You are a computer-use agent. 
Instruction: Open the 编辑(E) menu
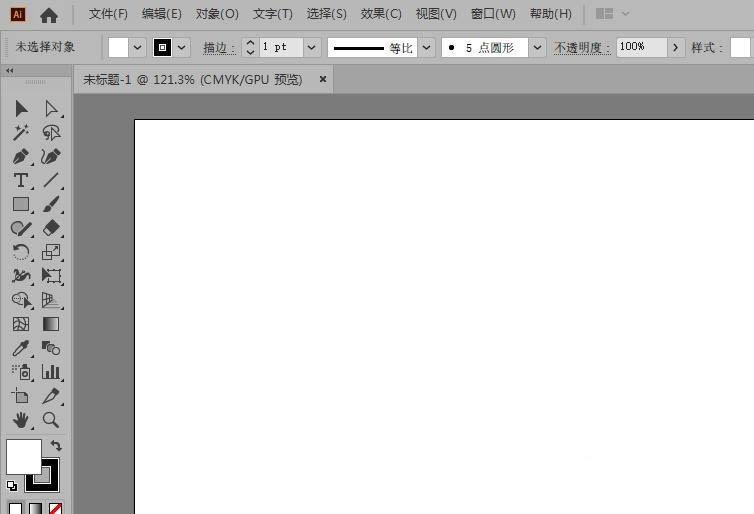(x=162, y=14)
